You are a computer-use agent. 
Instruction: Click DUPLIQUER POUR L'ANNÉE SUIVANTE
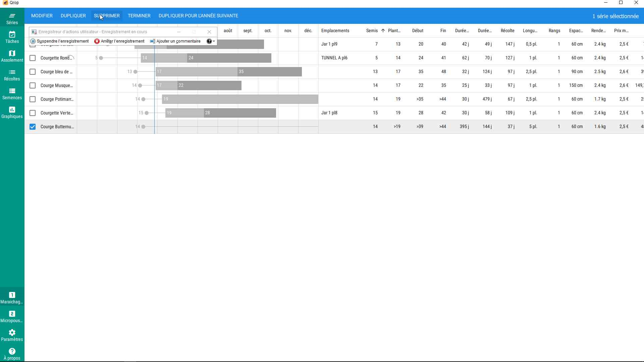pyautogui.click(x=198, y=16)
